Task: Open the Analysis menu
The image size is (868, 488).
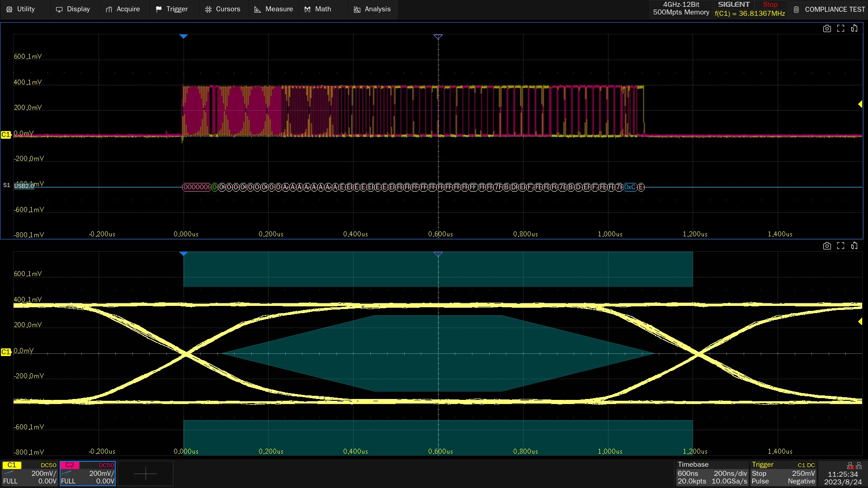Action: click(372, 9)
